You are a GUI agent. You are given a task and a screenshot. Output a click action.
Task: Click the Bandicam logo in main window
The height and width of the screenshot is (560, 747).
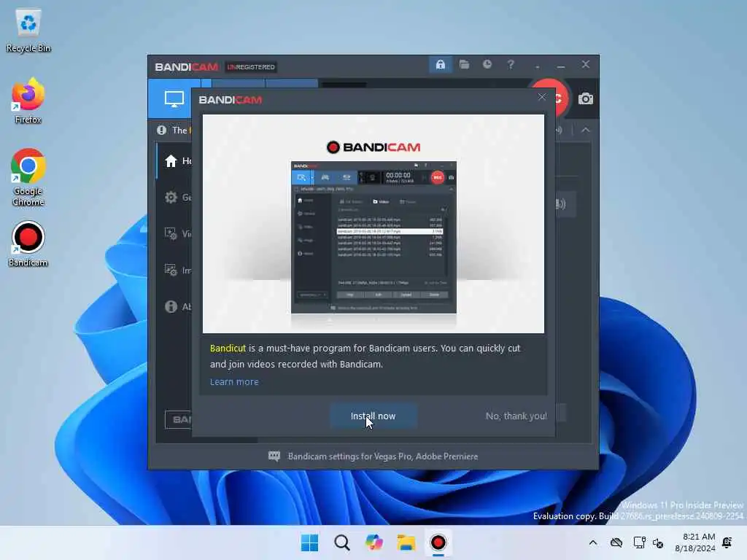pyautogui.click(x=187, y=67)
